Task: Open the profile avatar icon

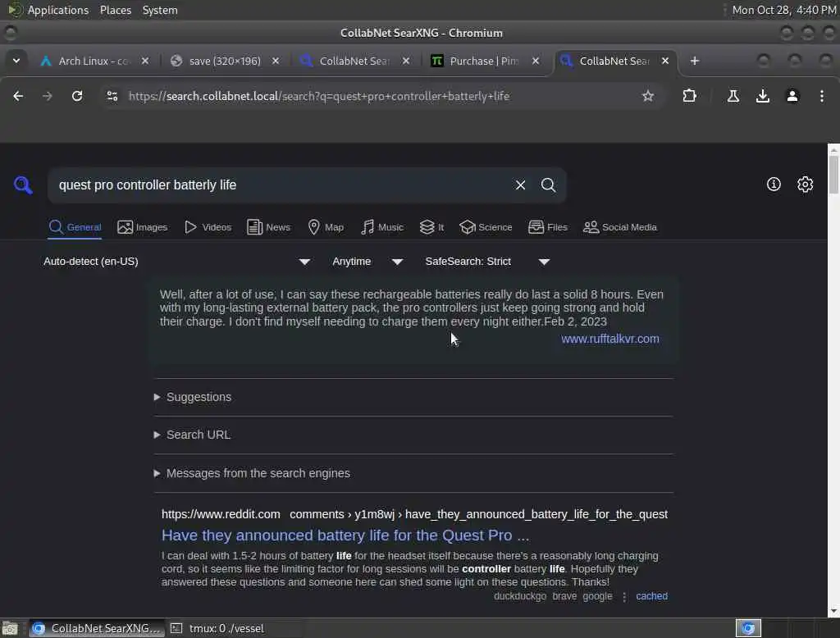Action: [x=792, y=96]
